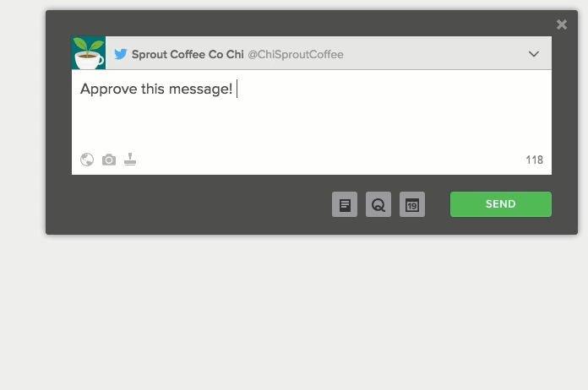The height and width of the screenshot is (390, 588).
Task: Click the approval stamp icon
Action: [130, 160]
